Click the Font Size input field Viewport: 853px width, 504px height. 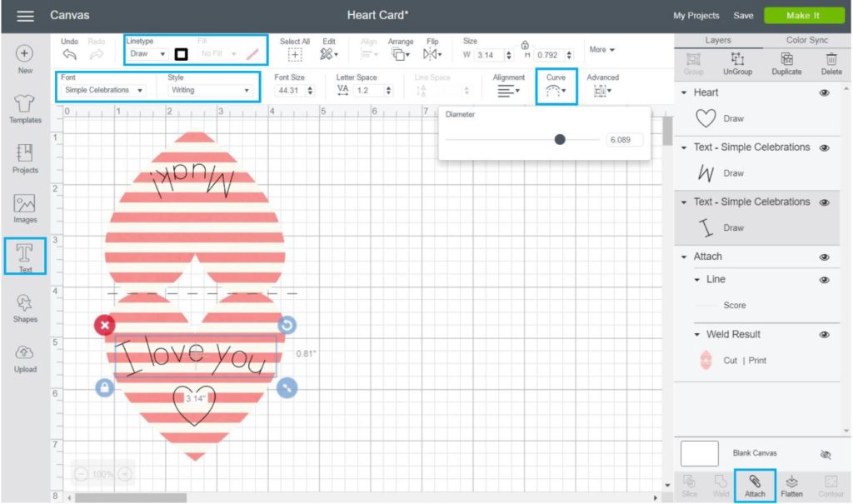(x=289, y=90)
